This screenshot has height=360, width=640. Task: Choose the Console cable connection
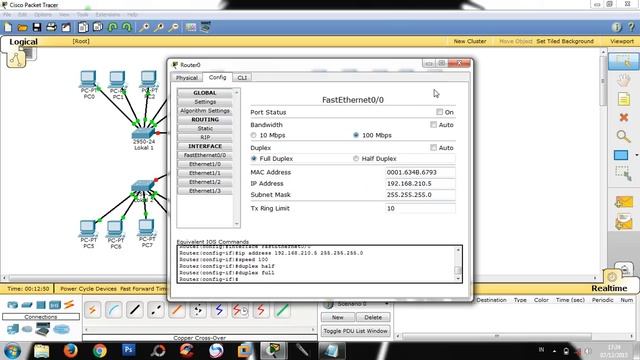pos(113,310)
